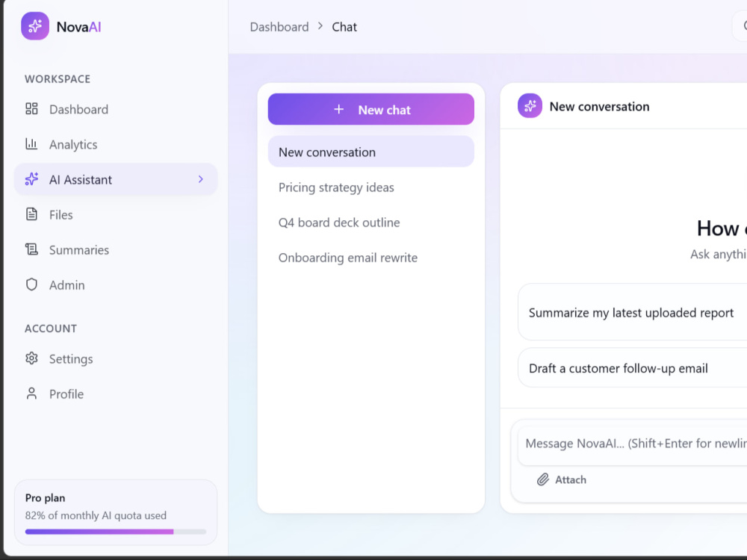
Task: Open Onboarding email rewrite conversation
Action: pyautogui.click(x=371, y=258)
